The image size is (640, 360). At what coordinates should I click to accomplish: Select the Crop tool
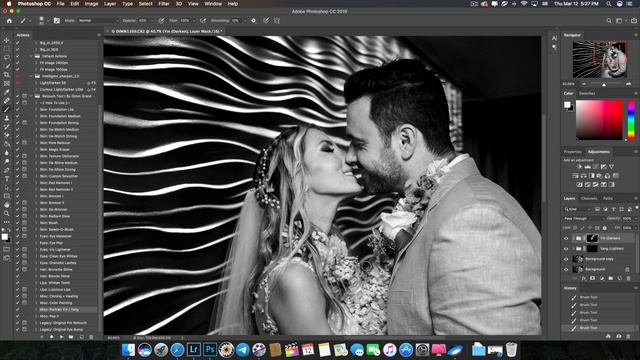pyautogui.click(x=7, y=75)
